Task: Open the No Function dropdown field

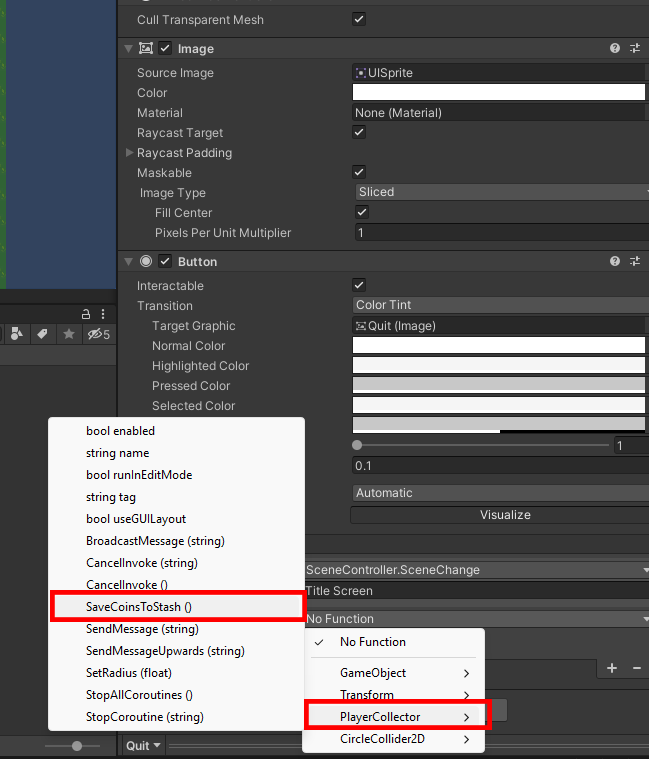Action: pos(477,619)
